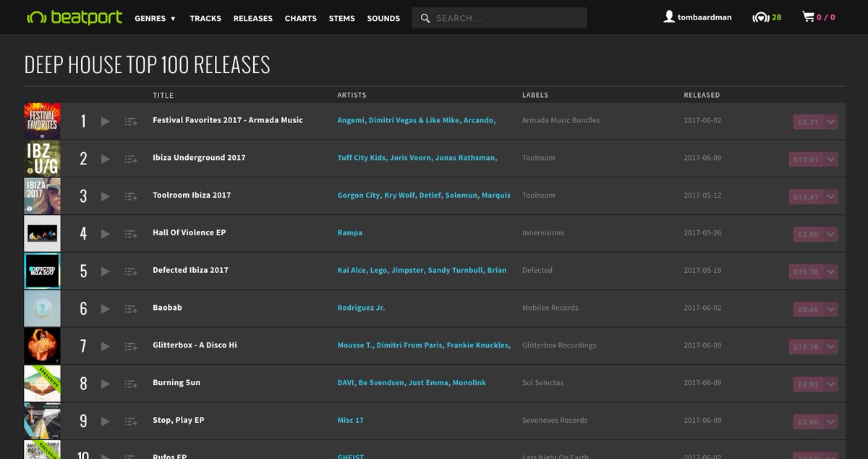Expand price options for Burning Sun
868x459 pixels.
[x=831, y=384]
